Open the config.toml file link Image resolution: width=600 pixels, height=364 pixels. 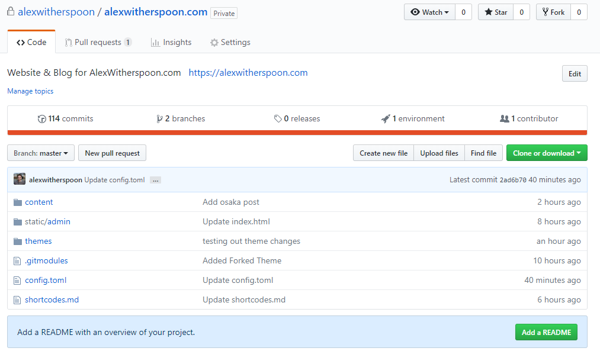click(46, 281)
